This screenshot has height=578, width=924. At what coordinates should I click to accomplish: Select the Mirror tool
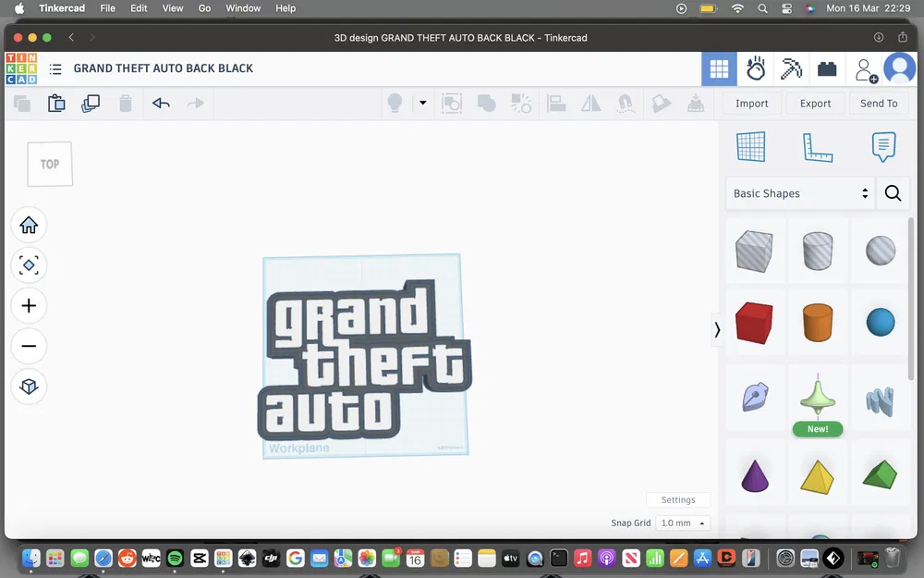pos(590,104)
